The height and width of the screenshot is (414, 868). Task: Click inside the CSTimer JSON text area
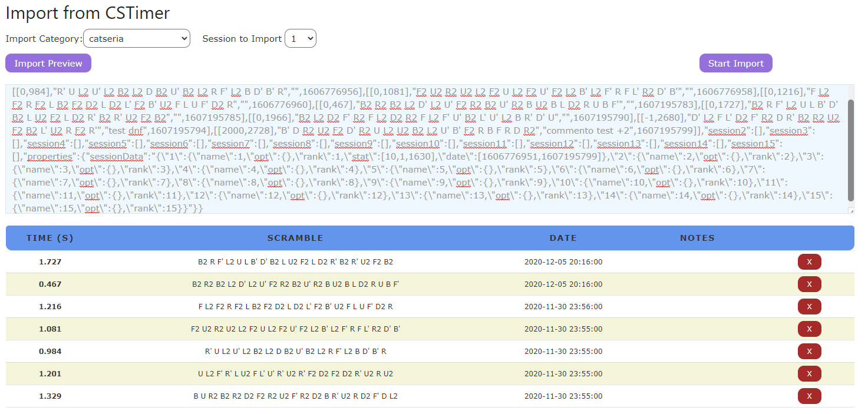426,149
